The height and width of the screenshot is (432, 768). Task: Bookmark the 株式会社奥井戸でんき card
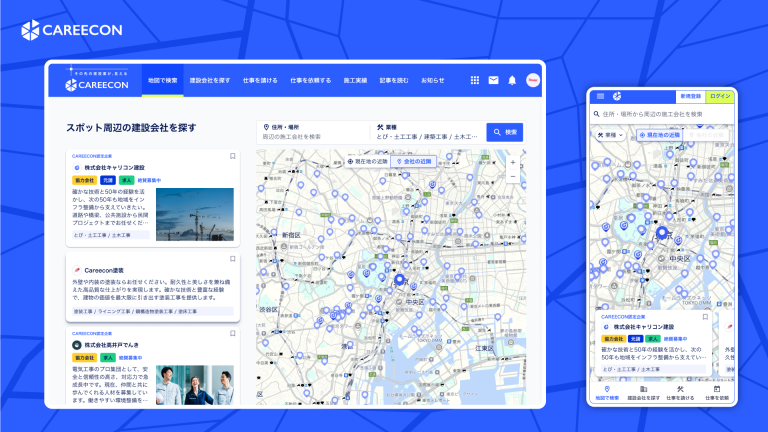click(x=233, y=334)
